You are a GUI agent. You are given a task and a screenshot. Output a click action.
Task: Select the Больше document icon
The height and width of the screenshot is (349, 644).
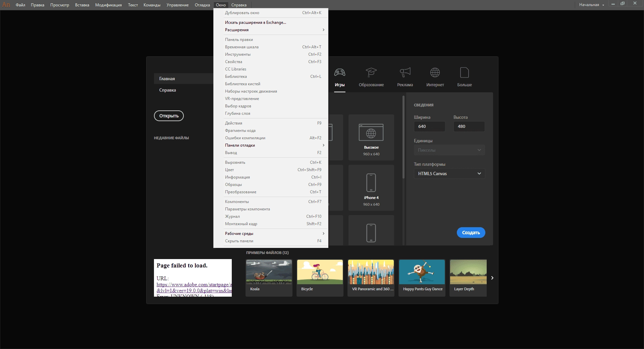pyautogui.click(x=465, y=72)
